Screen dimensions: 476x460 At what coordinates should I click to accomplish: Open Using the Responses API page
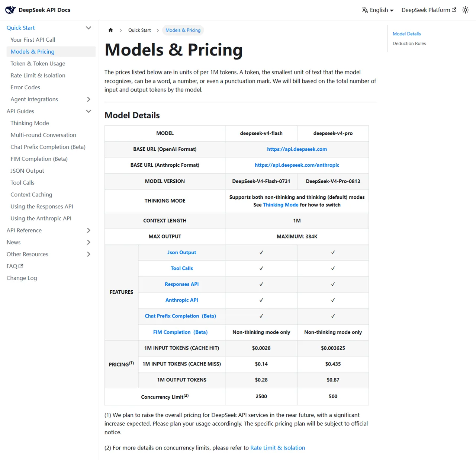click(42, 207)
